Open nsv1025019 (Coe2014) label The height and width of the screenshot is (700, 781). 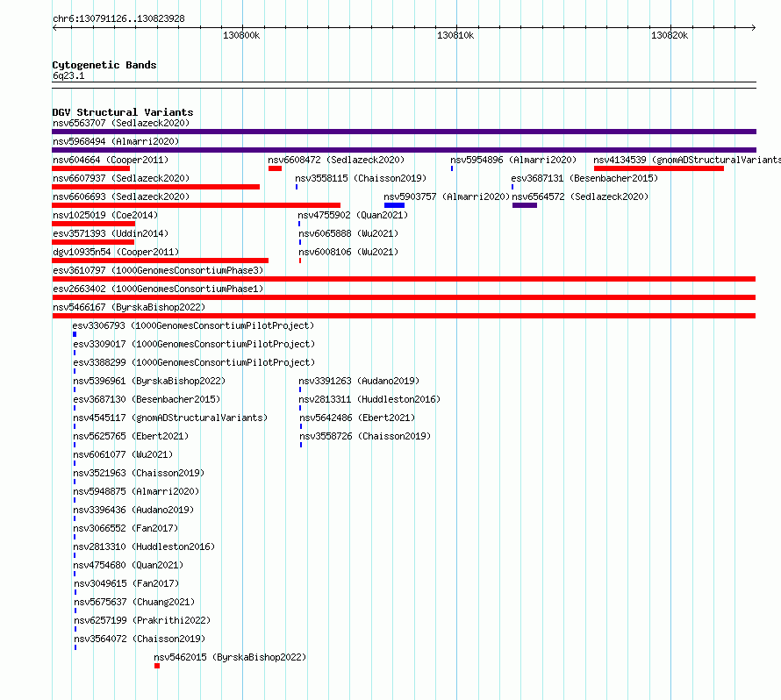[105, 215]
